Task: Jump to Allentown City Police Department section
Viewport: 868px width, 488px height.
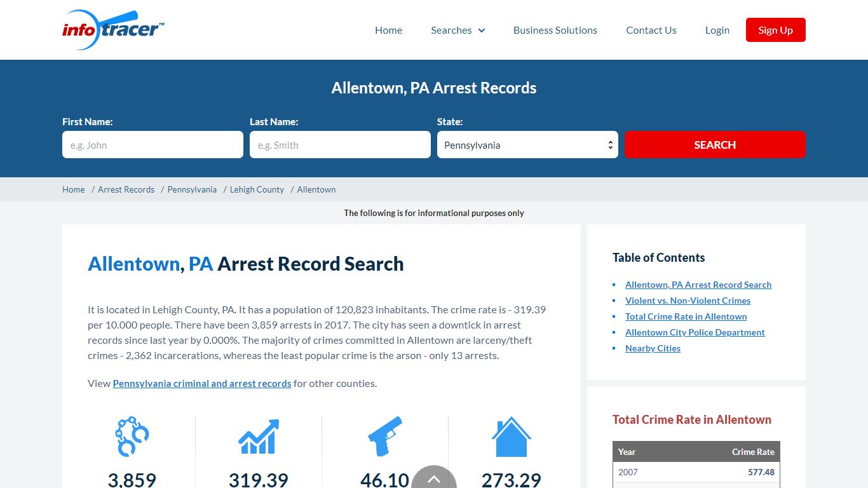Action: pyautogui.click(x=695, y=332)
